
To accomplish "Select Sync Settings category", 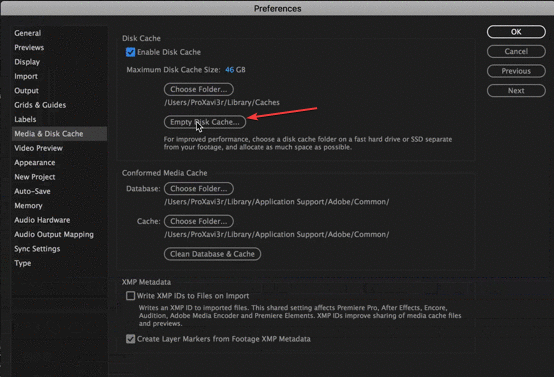I will pyautogui.click(x=37, y=249).
